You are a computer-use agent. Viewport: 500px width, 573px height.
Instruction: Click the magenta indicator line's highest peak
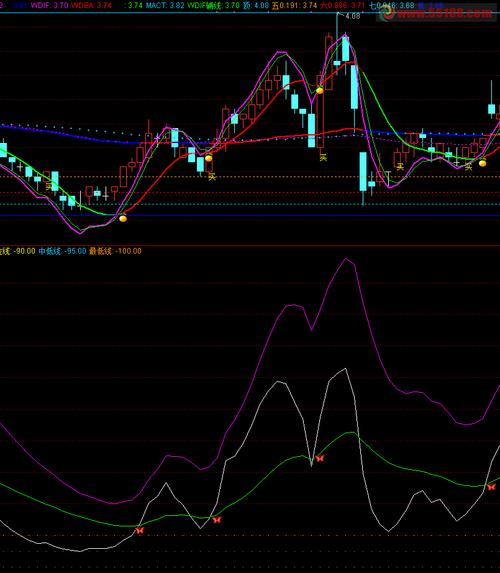346,259
